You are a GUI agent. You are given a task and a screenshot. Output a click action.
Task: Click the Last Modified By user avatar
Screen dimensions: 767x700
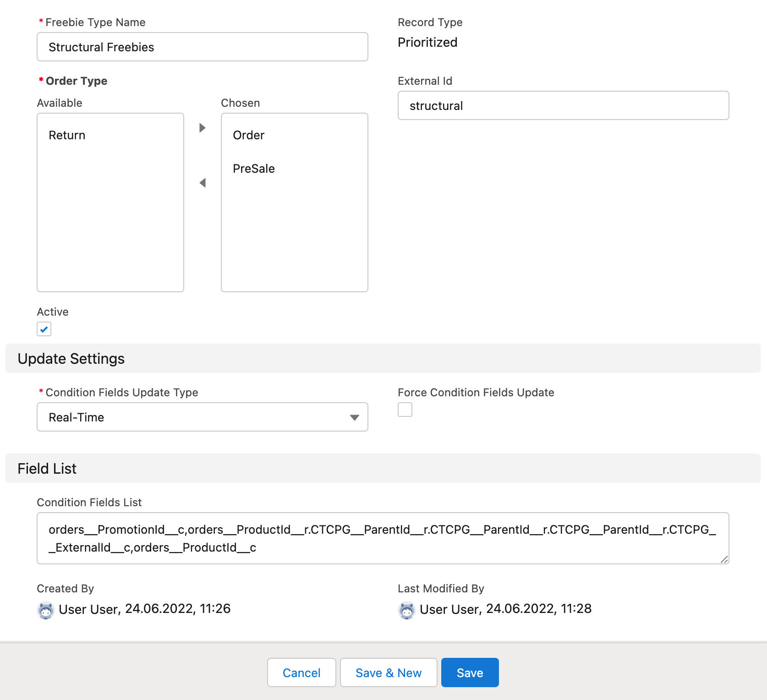(406, 610)
